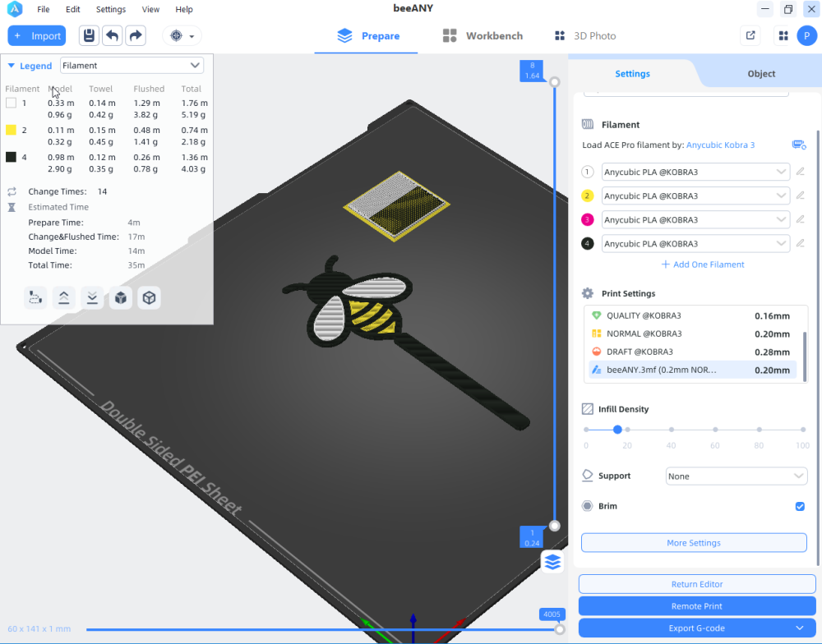Toggle the filament 4 black legend box
This screenshot has height=644, width=822.
(11, 157)
